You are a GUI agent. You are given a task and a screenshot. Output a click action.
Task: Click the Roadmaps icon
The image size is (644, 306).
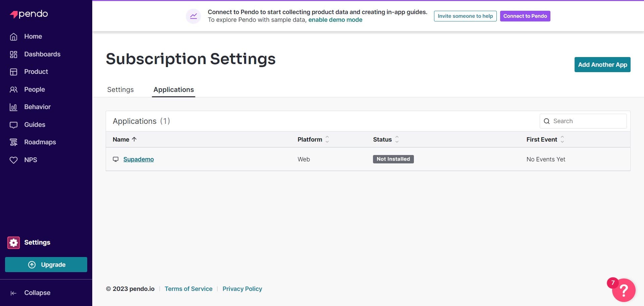13,142
